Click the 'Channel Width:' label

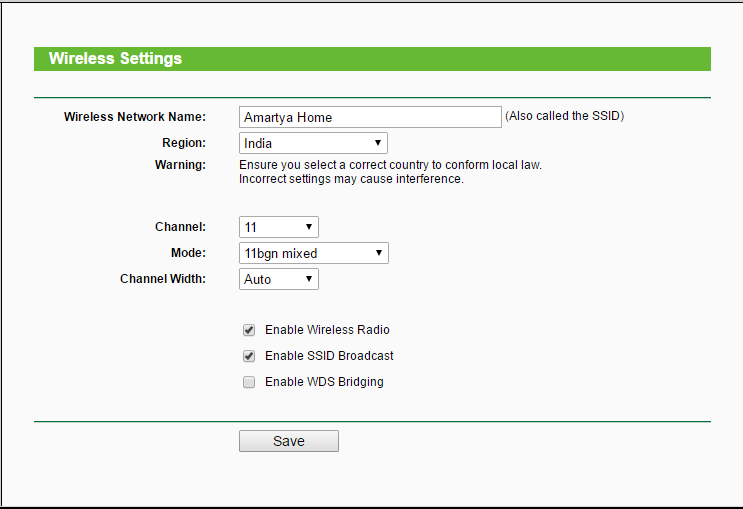[163, 279]
